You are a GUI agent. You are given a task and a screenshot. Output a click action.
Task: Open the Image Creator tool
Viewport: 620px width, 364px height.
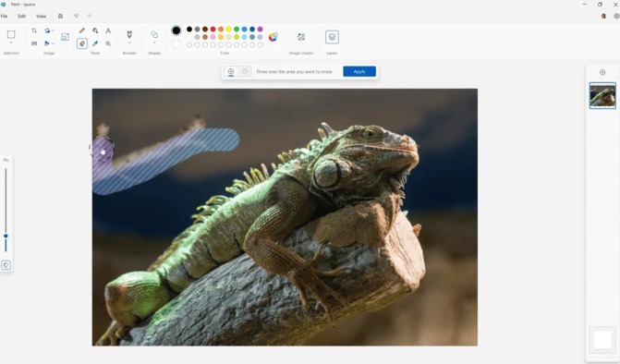(301, 37)
